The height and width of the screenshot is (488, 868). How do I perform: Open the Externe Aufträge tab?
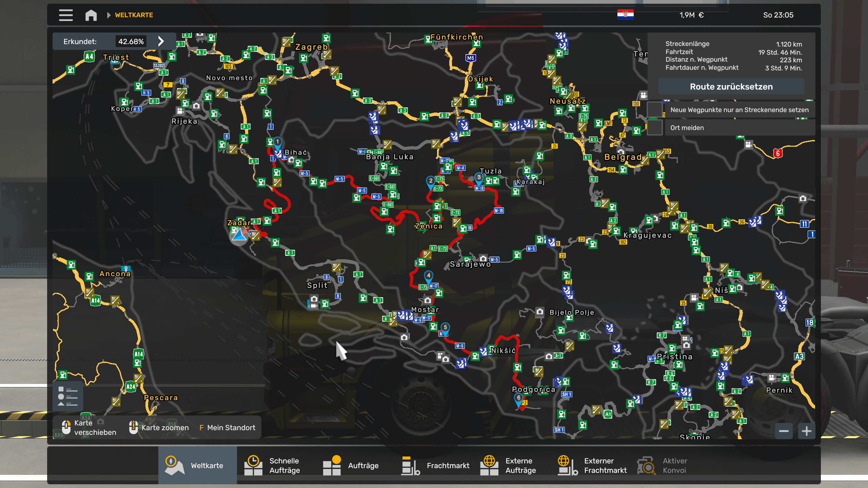(x=509, y=465)
